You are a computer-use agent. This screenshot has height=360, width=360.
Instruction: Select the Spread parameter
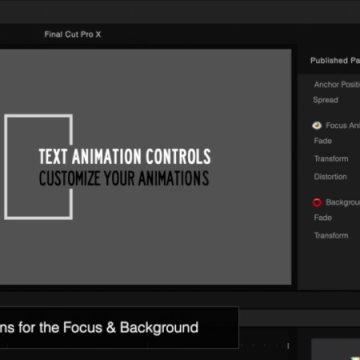click(x=325, y=100)
